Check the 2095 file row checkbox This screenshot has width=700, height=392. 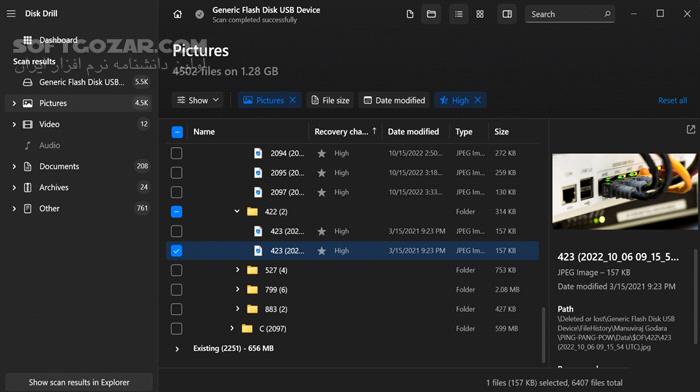(x=177, y=173)
